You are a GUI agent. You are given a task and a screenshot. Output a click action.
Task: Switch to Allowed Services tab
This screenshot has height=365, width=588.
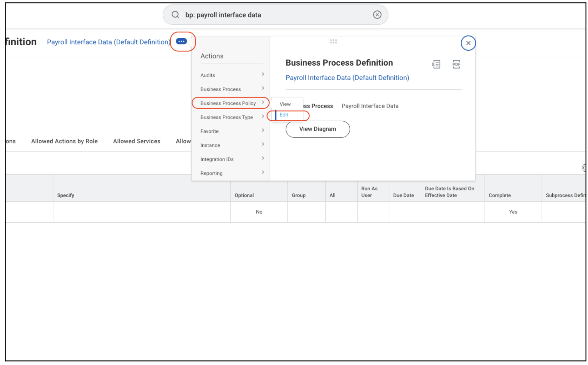click(x=137, y=141)
